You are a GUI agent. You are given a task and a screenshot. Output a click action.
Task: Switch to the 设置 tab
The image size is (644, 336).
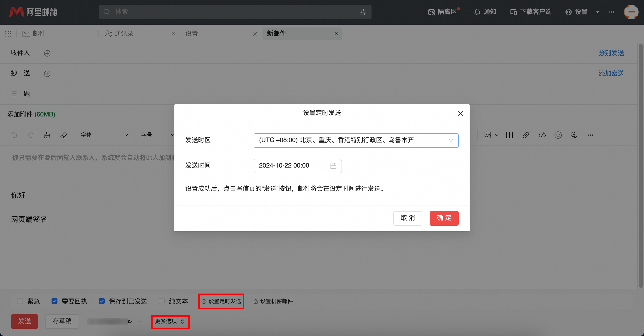coord(191,34)
